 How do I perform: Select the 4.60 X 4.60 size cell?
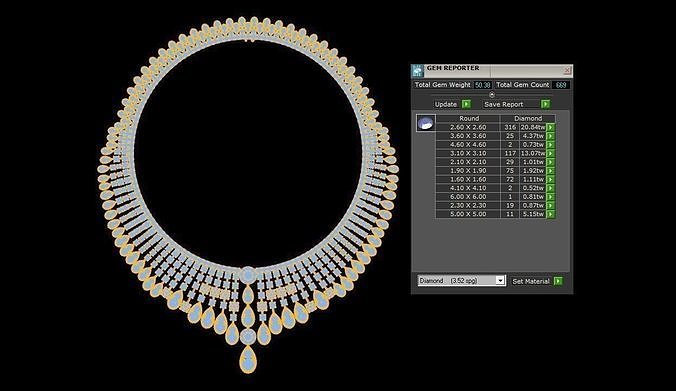tap(468, 144)
